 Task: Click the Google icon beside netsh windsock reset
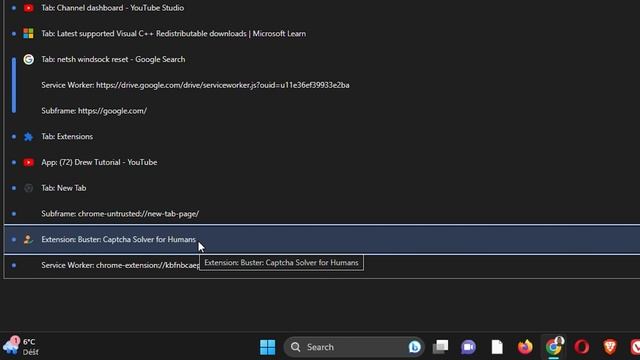click(x=29, y=59)
